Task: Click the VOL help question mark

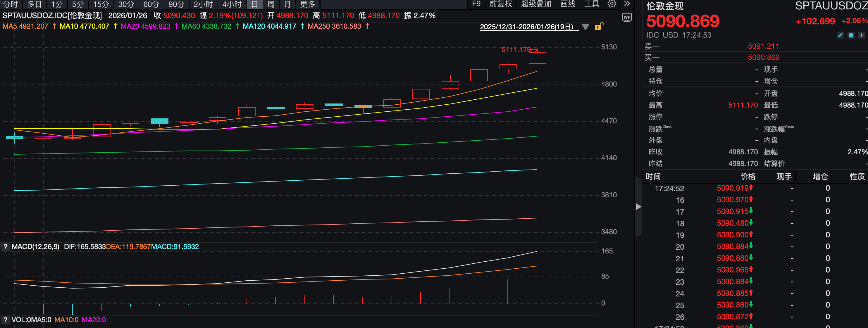Action: pos(5,320)
